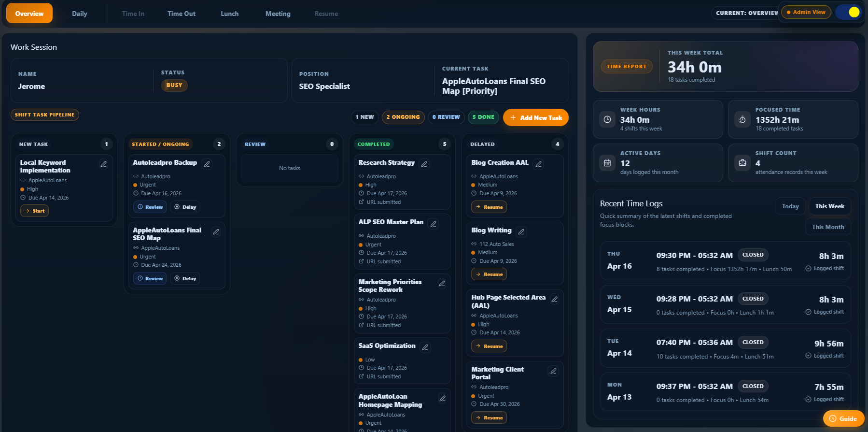Edit the Autoleadpro Backup task

click(207, 164)
